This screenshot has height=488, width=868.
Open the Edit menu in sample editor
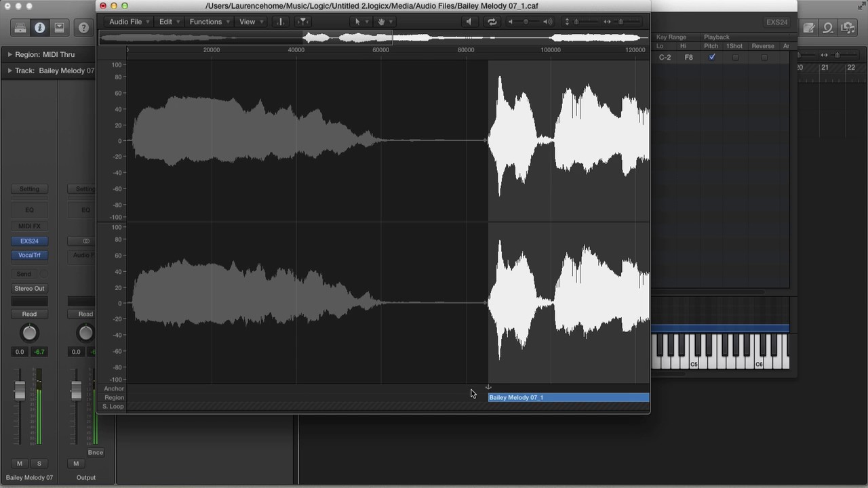(x=169, y=22)
